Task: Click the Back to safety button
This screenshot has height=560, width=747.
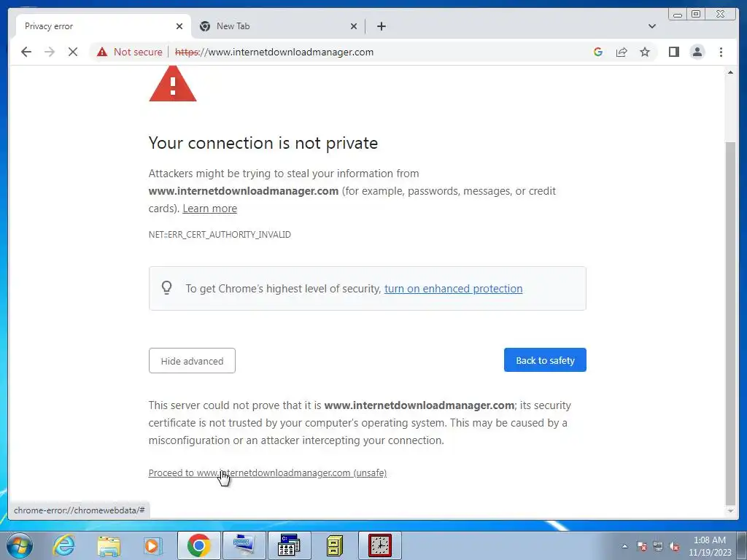Action: (545, 360)
